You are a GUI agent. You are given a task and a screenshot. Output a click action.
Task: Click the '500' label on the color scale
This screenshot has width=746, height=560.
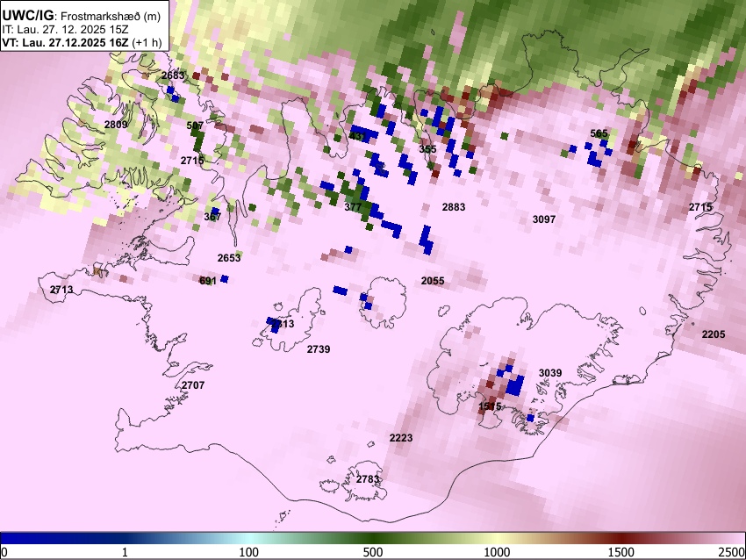click(x=373, y=552)
